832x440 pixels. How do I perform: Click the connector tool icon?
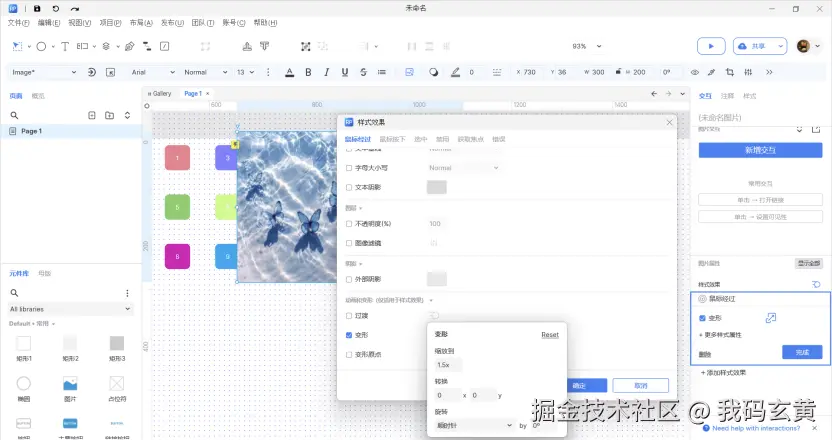click(x=147, y=46)
